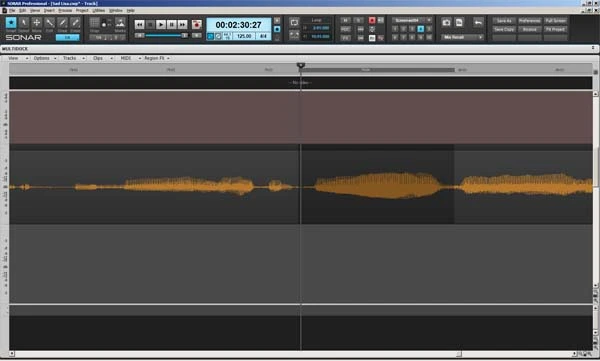This screenshot has width=600, height=361.
Task: Click the Play button in the transport
Action: click(161, 25)
